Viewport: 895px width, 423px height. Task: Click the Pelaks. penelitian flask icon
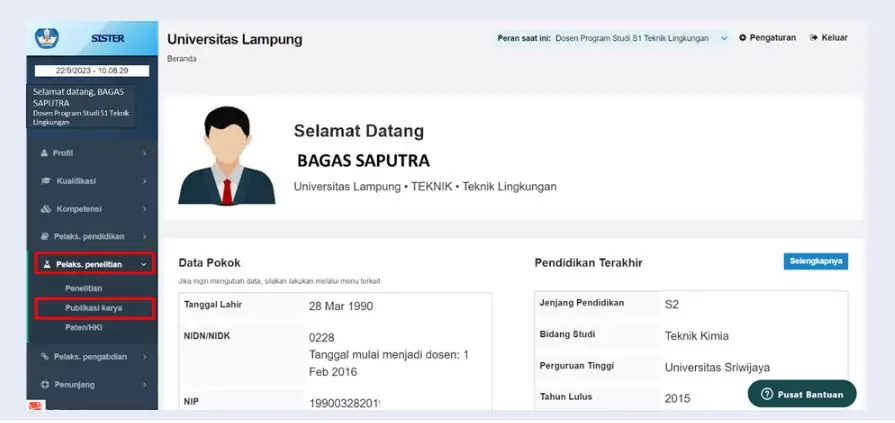click(47, 264)
